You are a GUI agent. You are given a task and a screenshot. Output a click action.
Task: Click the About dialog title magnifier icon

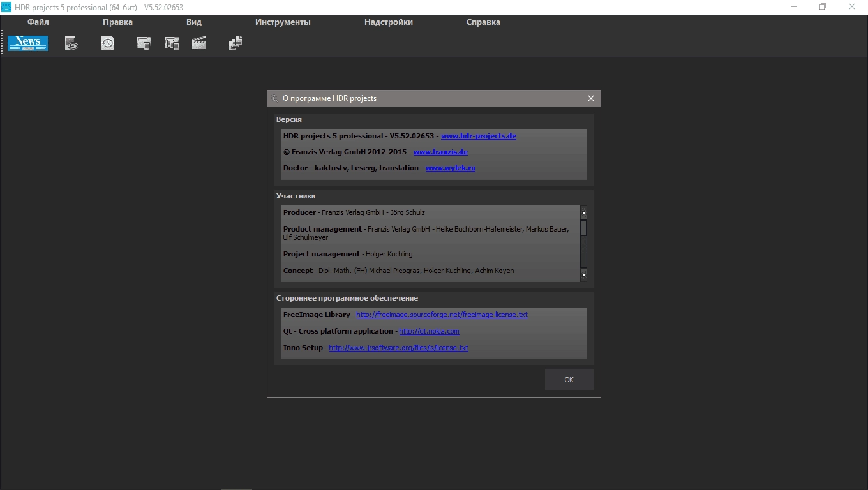click(x=274, y=98)
